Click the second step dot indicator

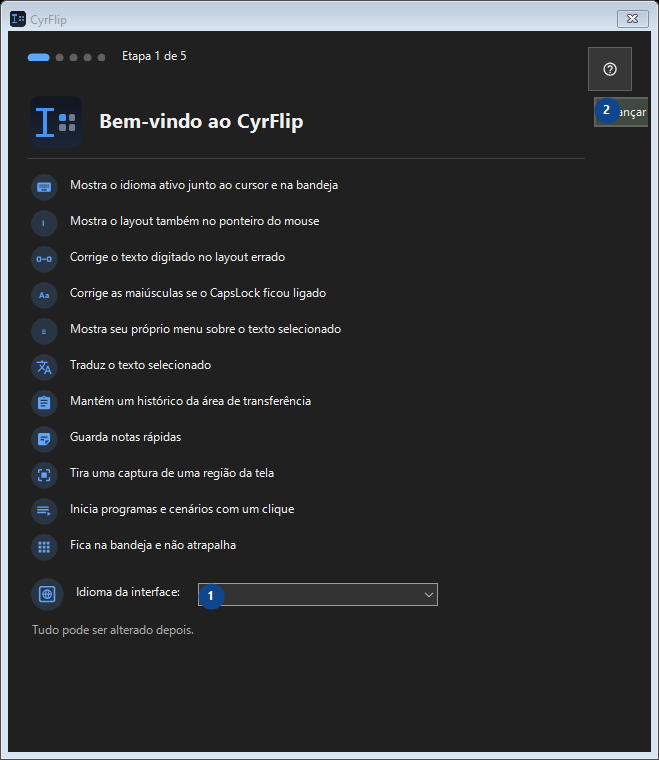point(60,57)
